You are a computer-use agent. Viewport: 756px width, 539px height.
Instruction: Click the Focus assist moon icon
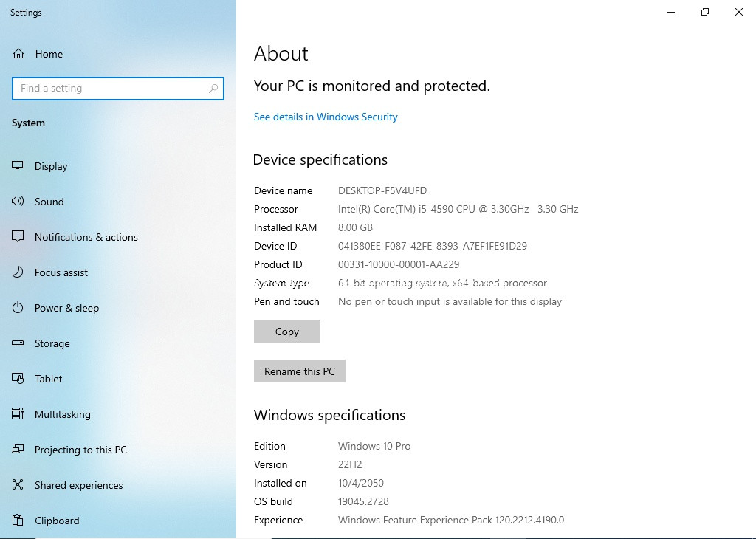coord(18,272)
